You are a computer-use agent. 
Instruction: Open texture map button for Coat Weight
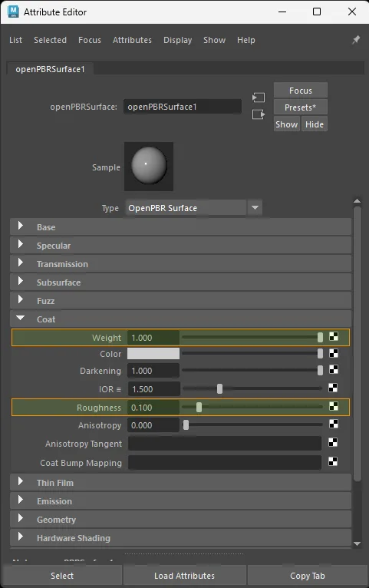coord(334,337)
